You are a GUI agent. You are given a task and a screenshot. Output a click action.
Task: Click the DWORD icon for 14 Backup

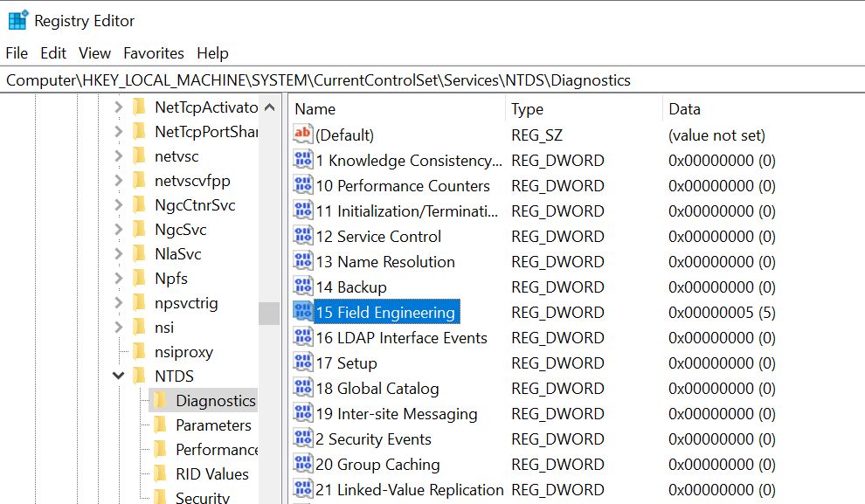(x=302, y=287)
